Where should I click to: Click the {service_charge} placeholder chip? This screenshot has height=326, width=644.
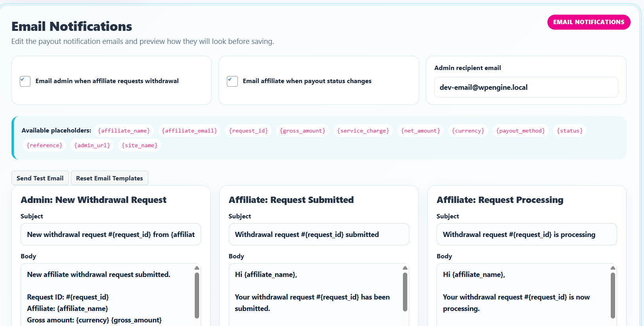(363, 131)
